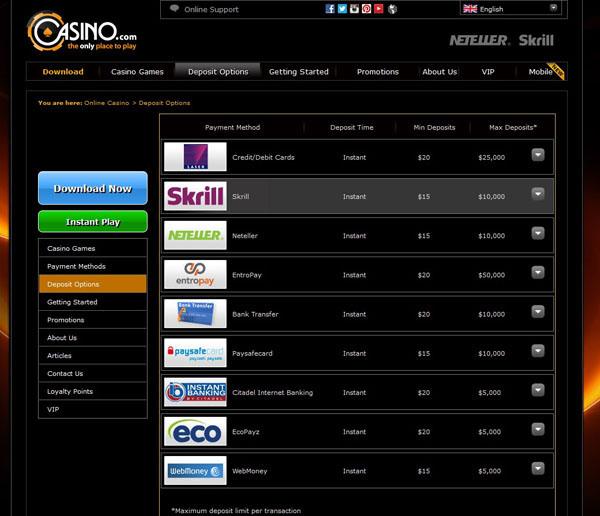600x516 pixels.
Task: Open the Casino Games top nav tab
Action: pyautogui.click(x=137, y=72)
